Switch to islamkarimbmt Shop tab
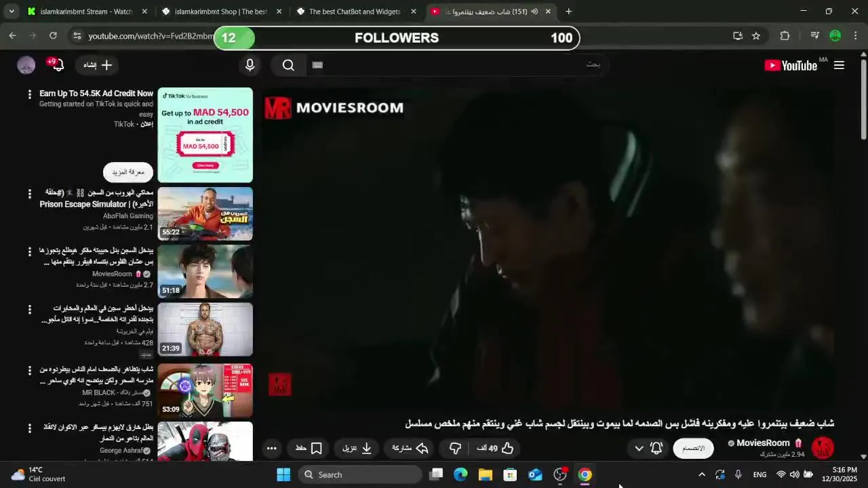 pos(220,12)
